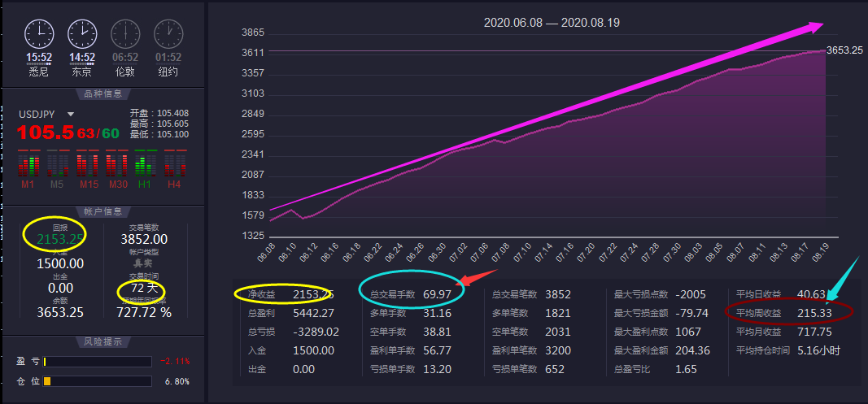Select the M1 timeframe signal bars
Viewport: 868px width, 404px height.
click(30, 164)
